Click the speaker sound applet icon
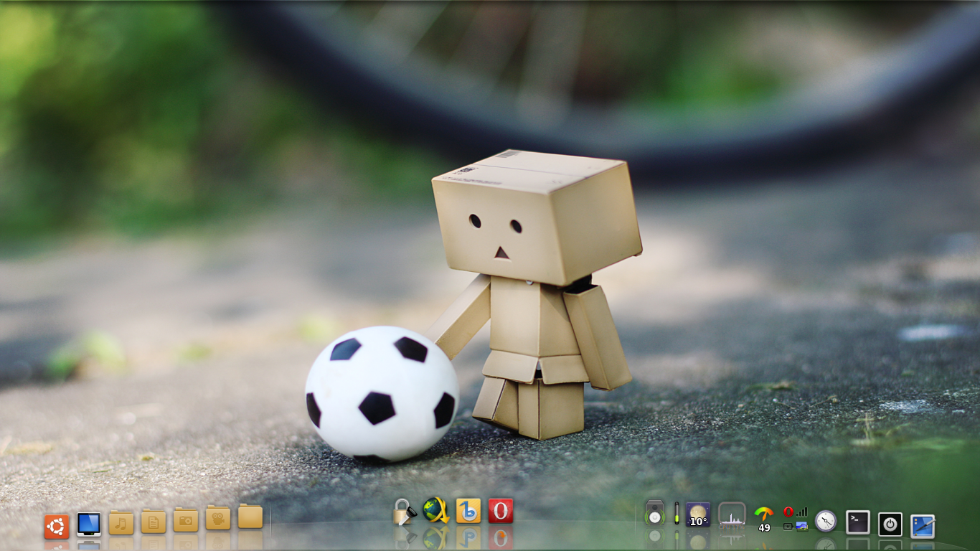 pos(655,513)
